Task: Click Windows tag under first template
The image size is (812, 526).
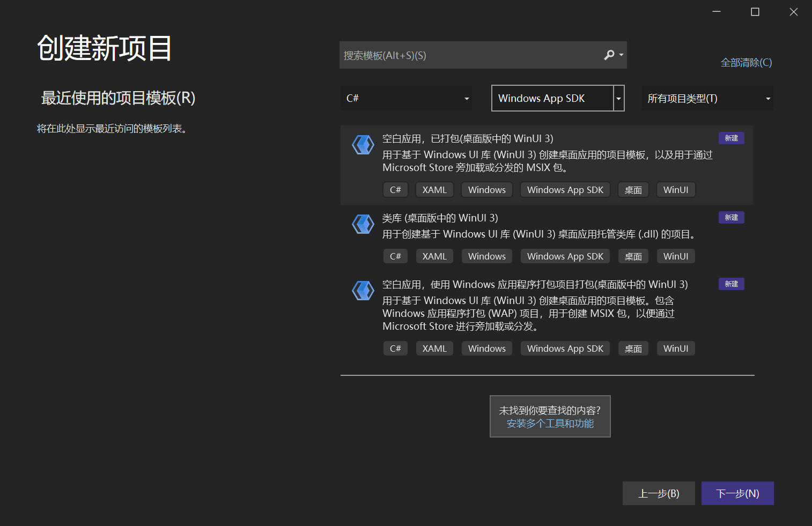Action: pos(487,190)
